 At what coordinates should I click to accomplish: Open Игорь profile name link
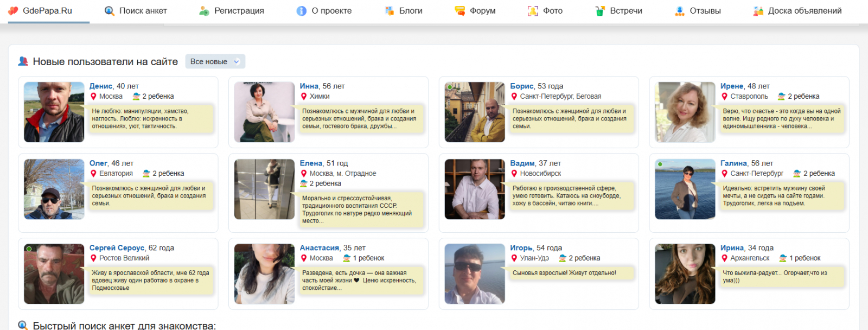point(521,248)
